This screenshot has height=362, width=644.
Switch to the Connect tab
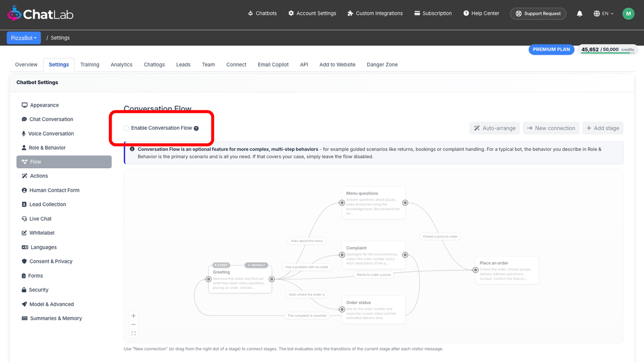click(x=236, y=64)
